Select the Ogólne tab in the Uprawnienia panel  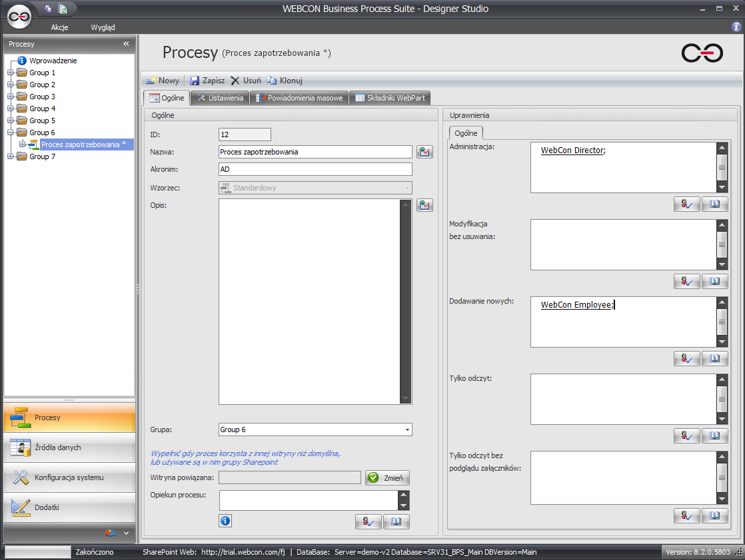(466, 133)
